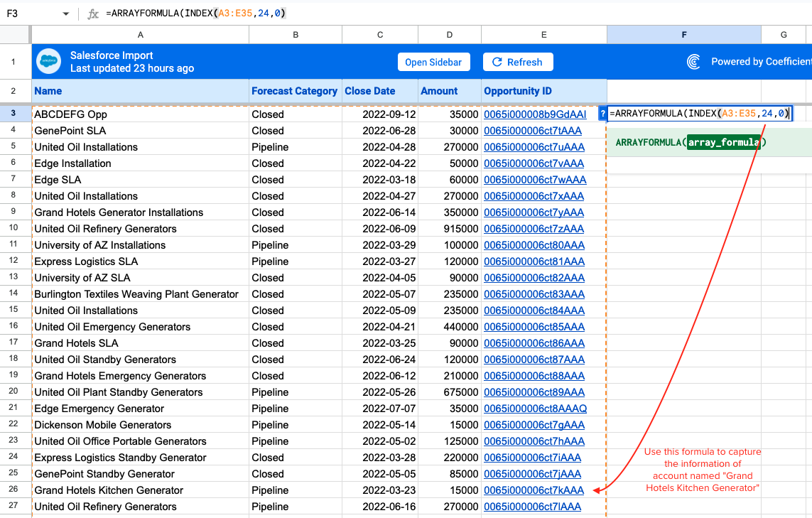Image resolution: width=812 pixels, height=518 pixels.
Task: Open opportunity link 0065i000006ct83AAA
Action: point(534,294)
